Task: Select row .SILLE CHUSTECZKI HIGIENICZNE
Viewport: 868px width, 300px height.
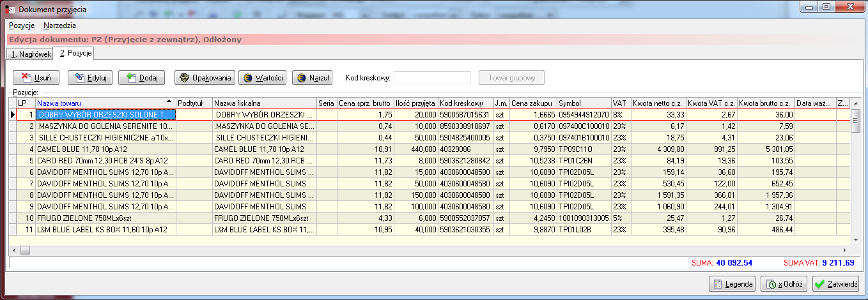Action: (x=430, y=138)
